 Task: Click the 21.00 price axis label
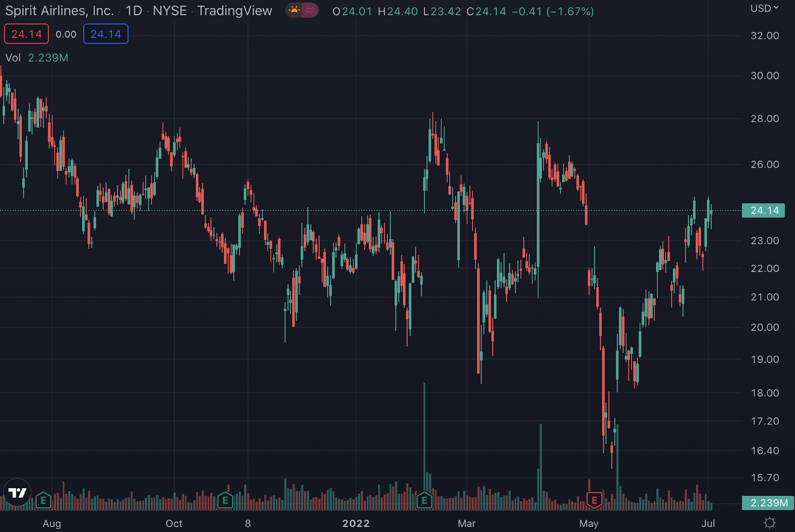point(765,297)
